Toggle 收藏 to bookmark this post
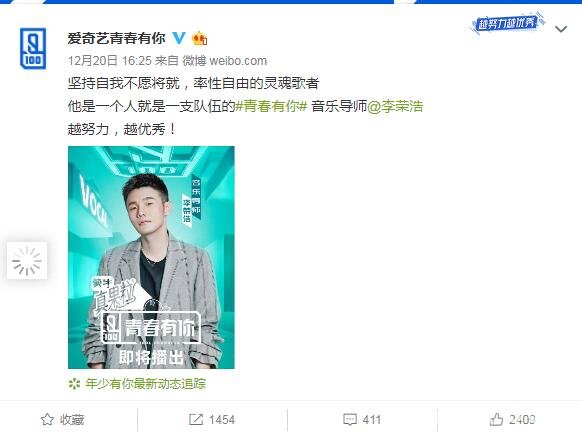Image resolution: width=582 pixels, height=434 pixels. coord(62,420)
